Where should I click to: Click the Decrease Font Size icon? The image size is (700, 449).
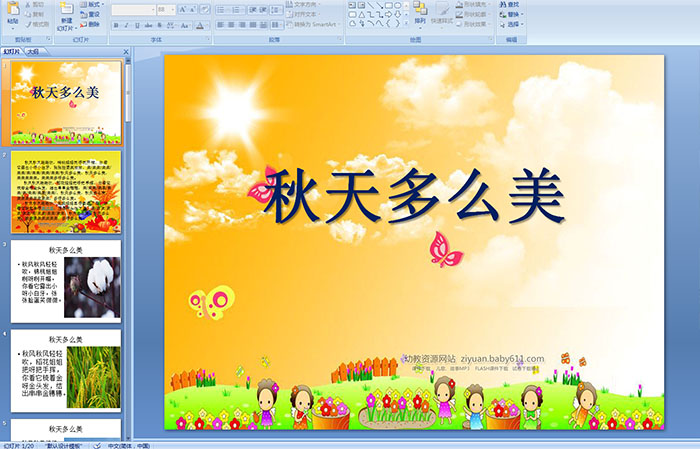pyautogui.click(x=192, y=10)
